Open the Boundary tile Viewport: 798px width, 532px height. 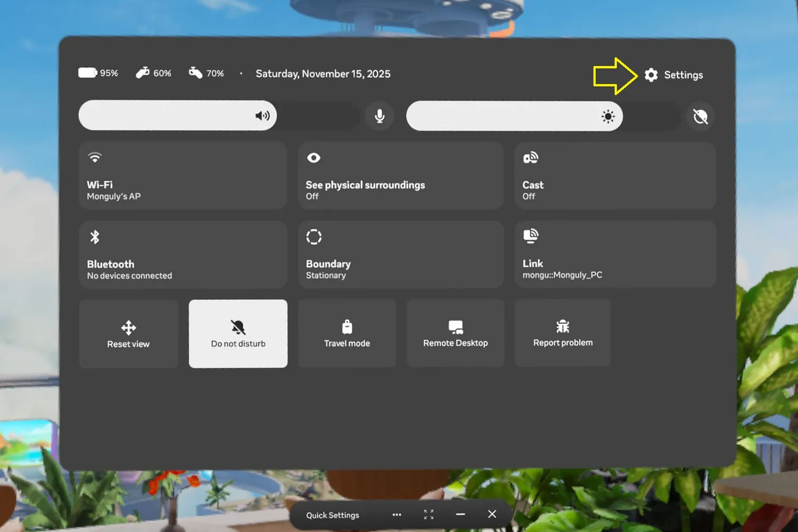pos(401,255)
